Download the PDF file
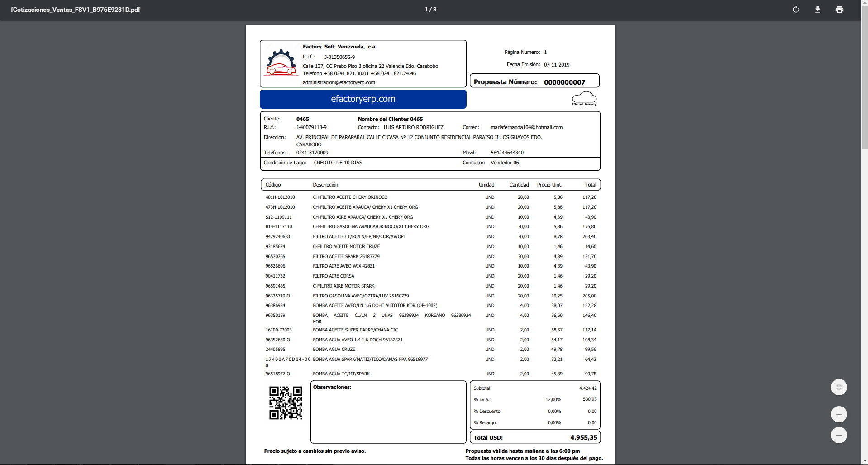Viewport: 868px width, 465px height. point(818,10)
